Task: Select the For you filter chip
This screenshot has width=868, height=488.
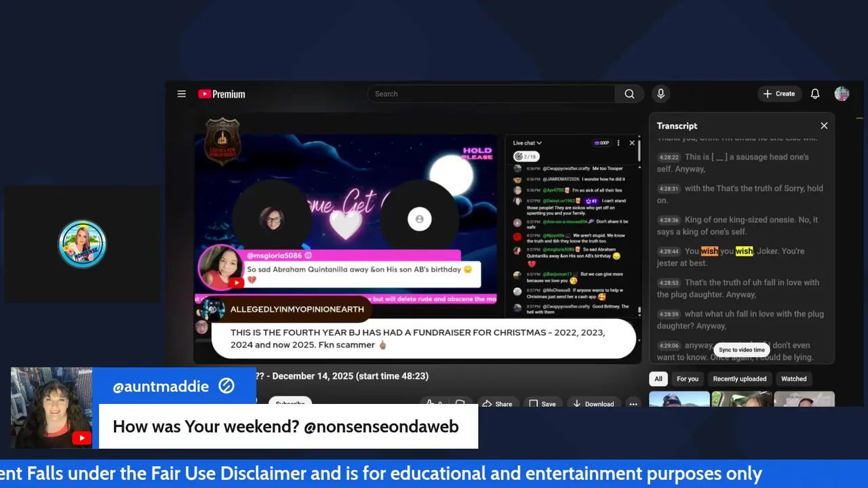Action: [x=688, y=379]
